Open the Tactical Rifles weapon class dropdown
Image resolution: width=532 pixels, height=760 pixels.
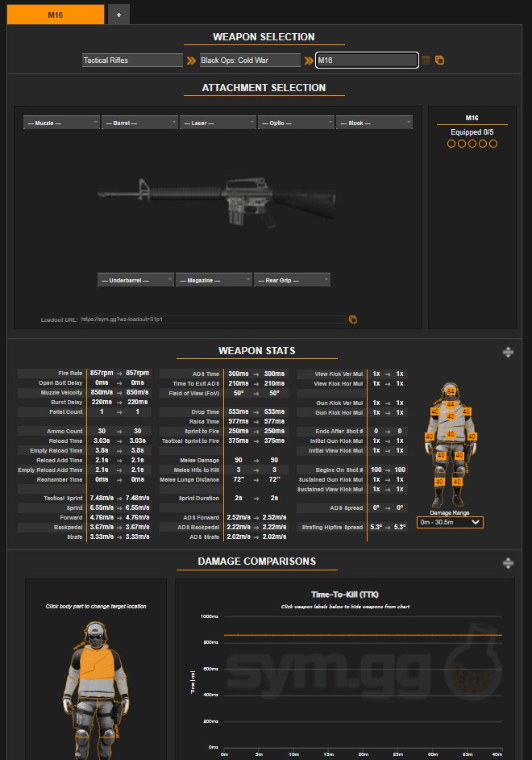click(x=132, y=60)
